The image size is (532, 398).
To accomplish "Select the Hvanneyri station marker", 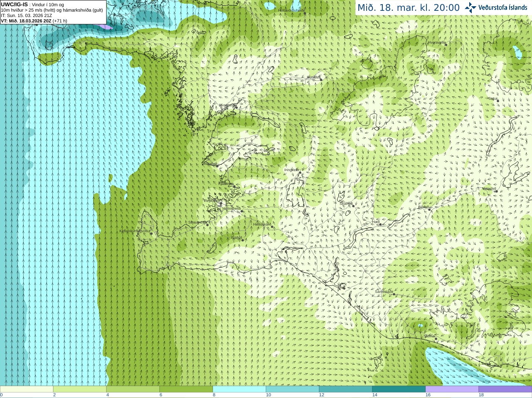I will 236,107.
